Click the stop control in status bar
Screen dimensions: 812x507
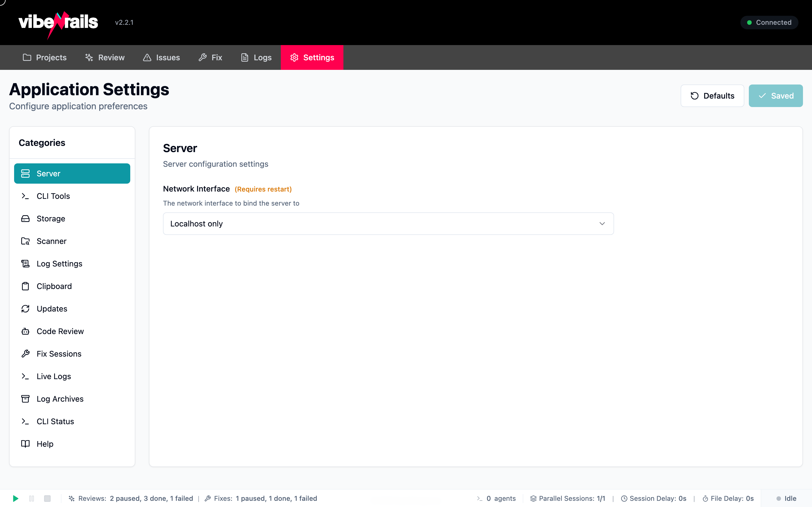click(47, 499)
